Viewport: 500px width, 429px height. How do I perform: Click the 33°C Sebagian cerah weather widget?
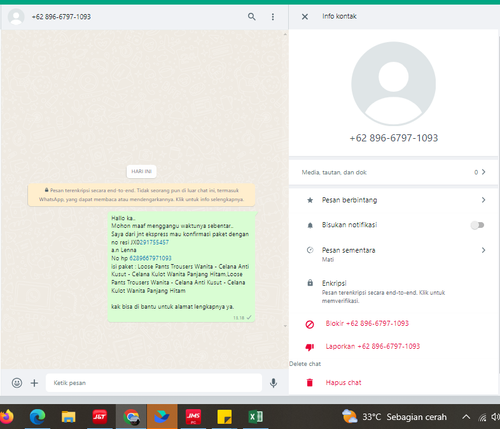coord(394,417)
